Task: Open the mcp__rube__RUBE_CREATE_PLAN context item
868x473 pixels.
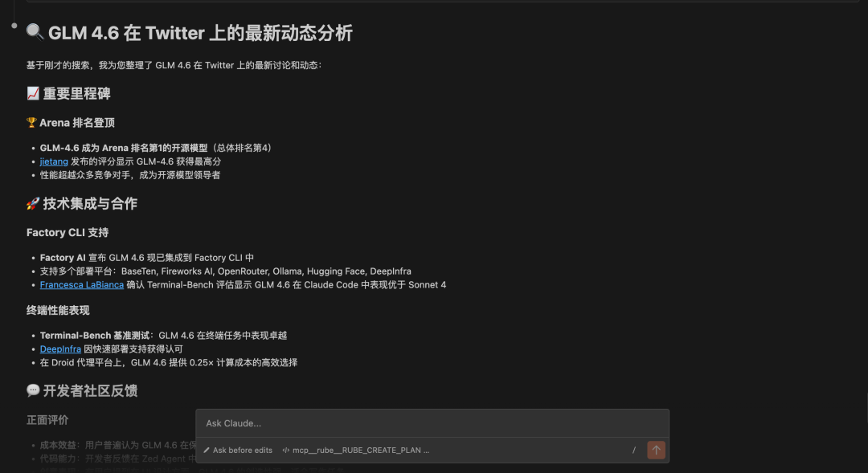Action: 356,451
